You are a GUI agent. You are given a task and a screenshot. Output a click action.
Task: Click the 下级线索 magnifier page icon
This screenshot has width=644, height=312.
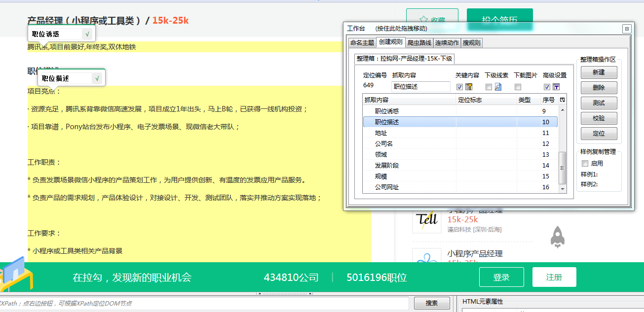pos(498,87)
